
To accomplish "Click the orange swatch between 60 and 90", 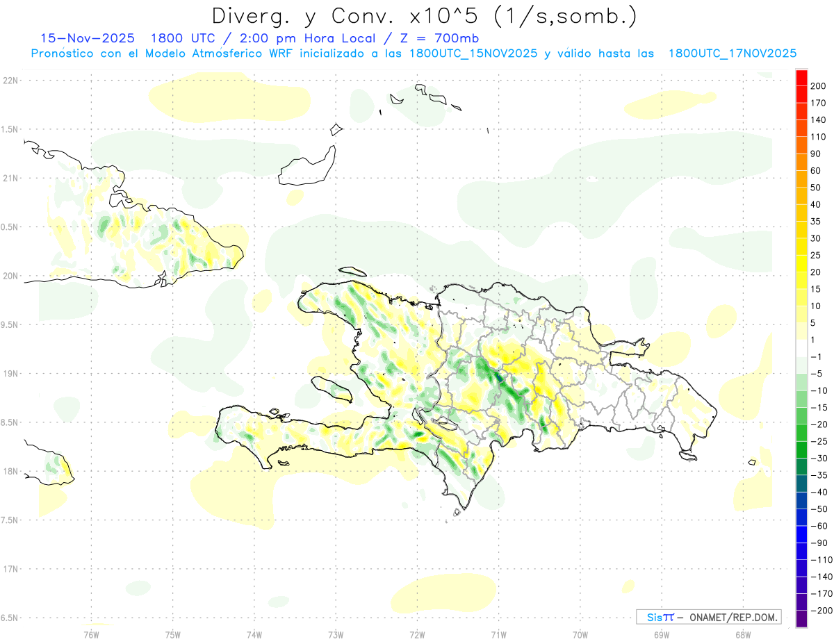I will [802, 162].
